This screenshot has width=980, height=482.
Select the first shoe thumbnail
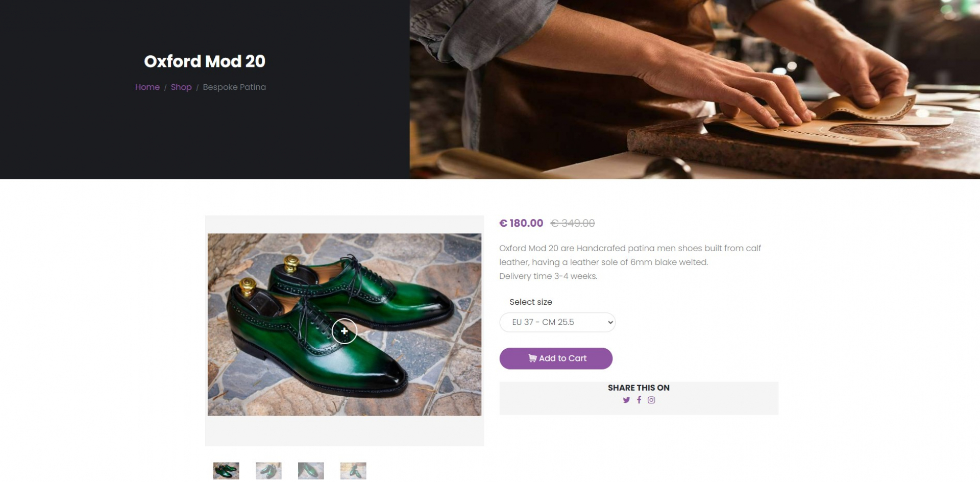[x=226, y=471]
